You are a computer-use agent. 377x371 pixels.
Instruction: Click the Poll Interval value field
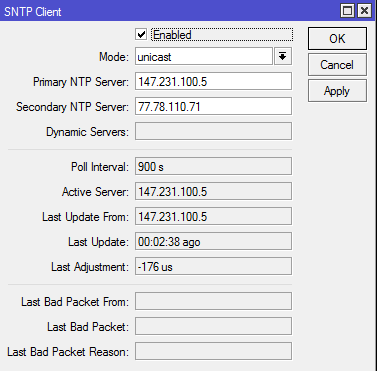(x=213, y=166)
